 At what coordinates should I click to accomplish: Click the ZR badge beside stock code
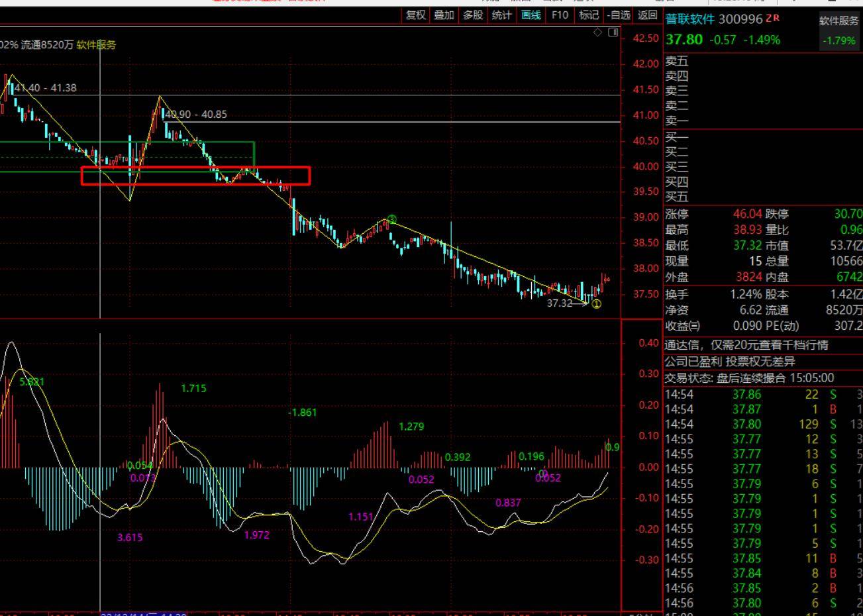click(773, 19)
